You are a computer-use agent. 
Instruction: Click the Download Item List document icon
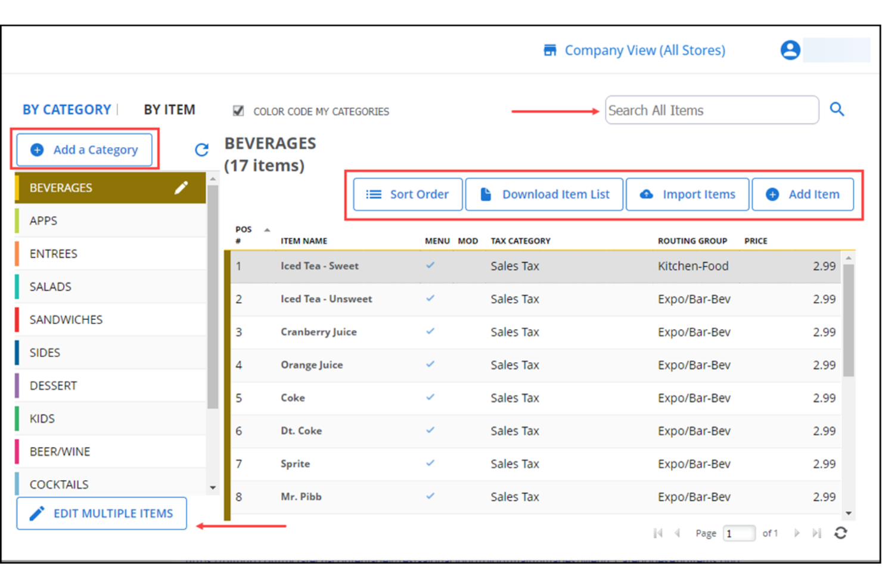(485, 194)
